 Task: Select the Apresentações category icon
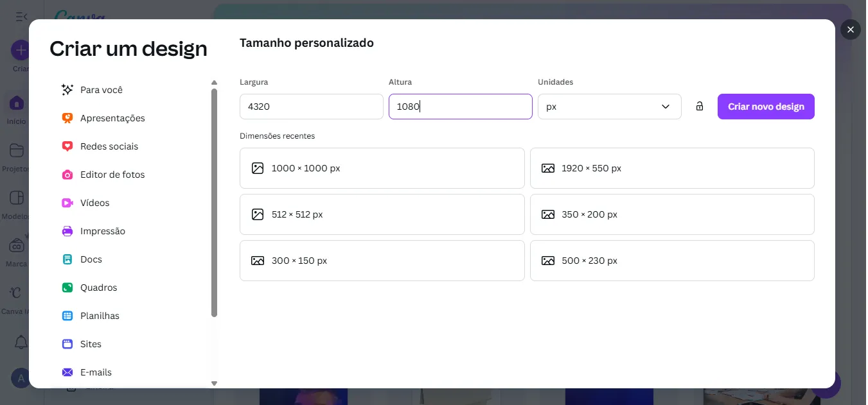[x=67, y=117]
